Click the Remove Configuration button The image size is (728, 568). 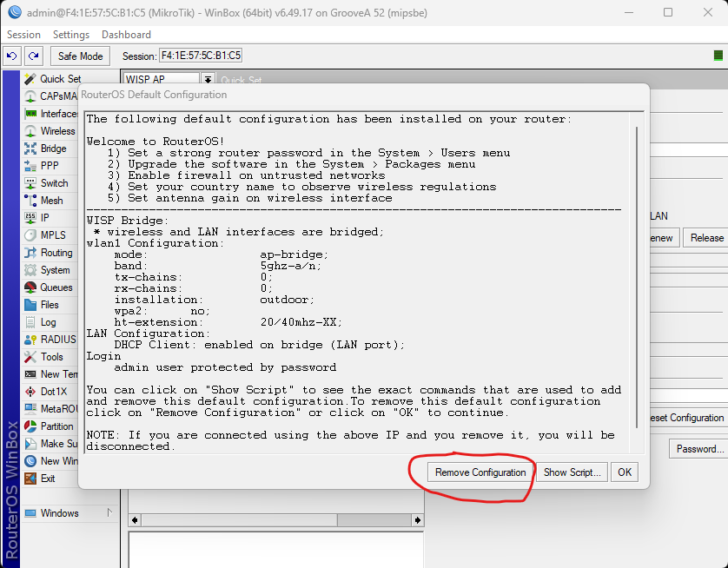coord(480,472)
